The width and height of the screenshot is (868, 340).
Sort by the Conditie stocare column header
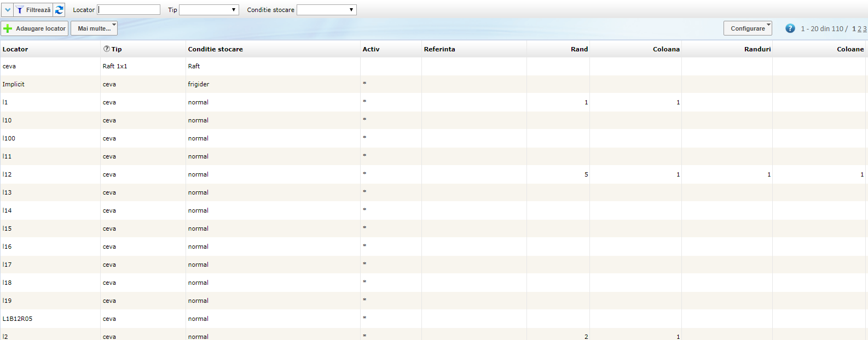click(215, 49)
